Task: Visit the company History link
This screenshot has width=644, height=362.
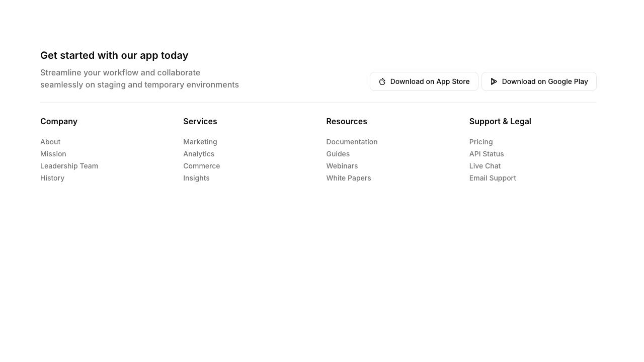Action: point(52,178)
